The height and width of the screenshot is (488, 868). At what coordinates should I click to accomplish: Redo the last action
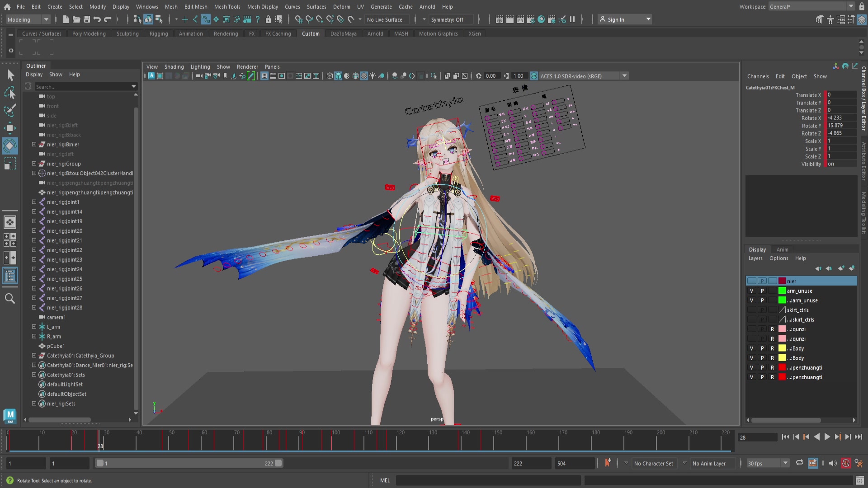(x=108, y=19)
